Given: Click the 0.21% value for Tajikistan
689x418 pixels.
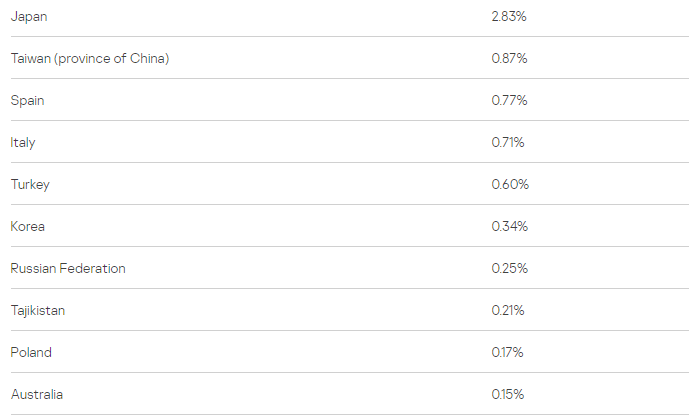Looking at the screenshot, I should pos(508,310).
